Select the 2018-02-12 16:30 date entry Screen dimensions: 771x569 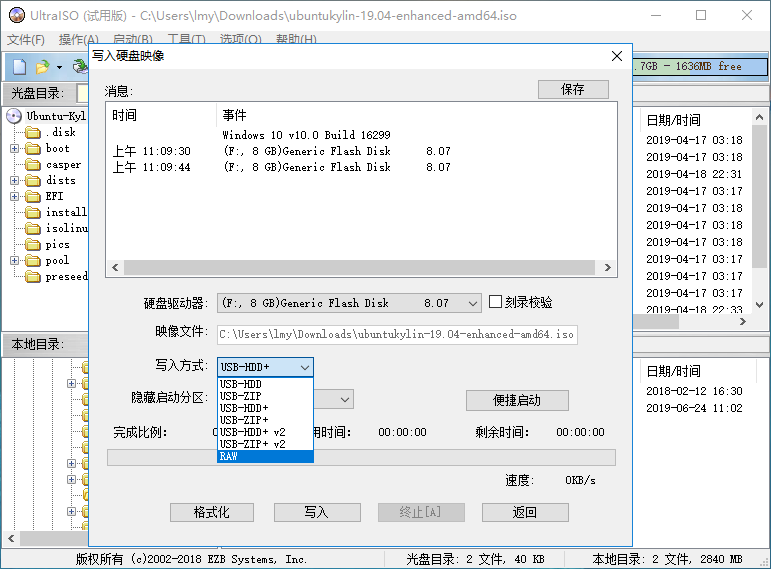(x=694, y=391)
